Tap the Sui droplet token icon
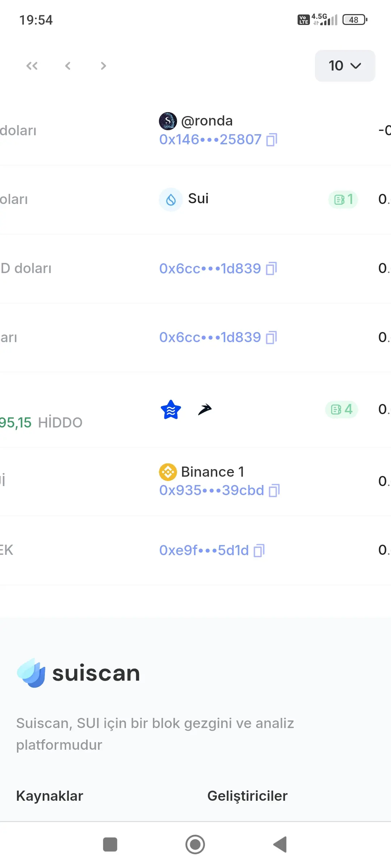This screenshot has height=868, width=391. tap(171, 199)
